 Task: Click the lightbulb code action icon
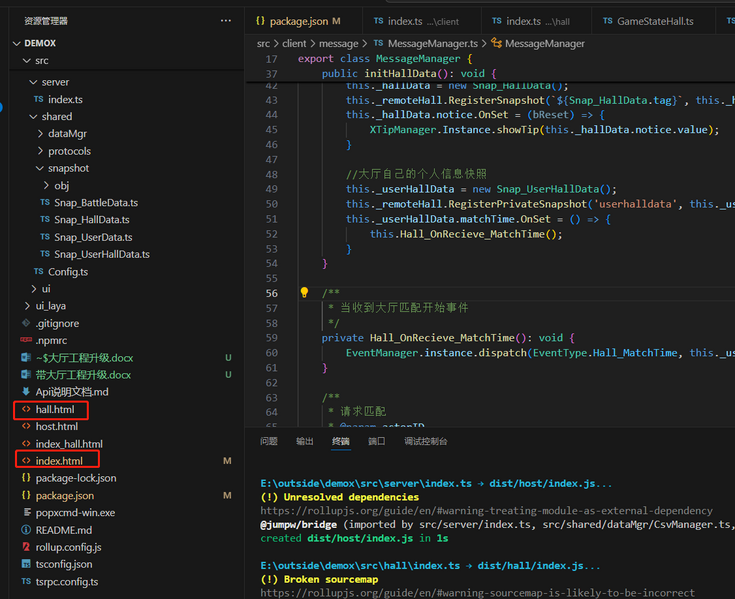[304, 293]
